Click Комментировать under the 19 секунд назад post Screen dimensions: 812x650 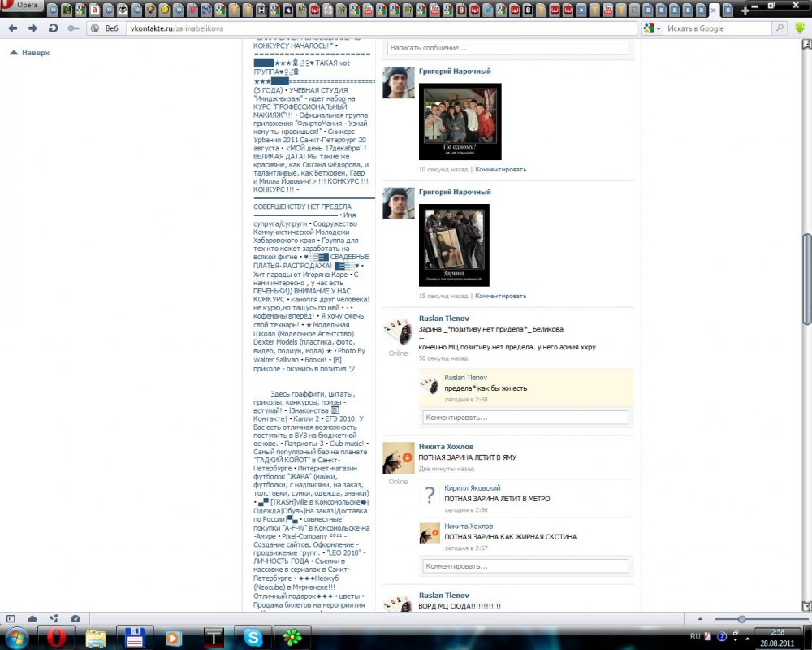(x=500, y=296)
